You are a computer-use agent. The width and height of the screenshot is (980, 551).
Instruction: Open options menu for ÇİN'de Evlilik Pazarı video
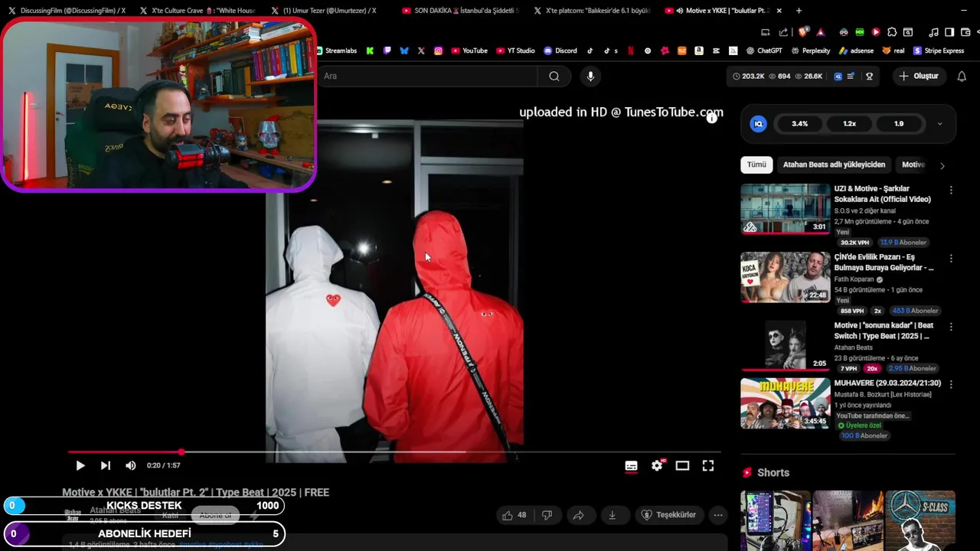951,259
